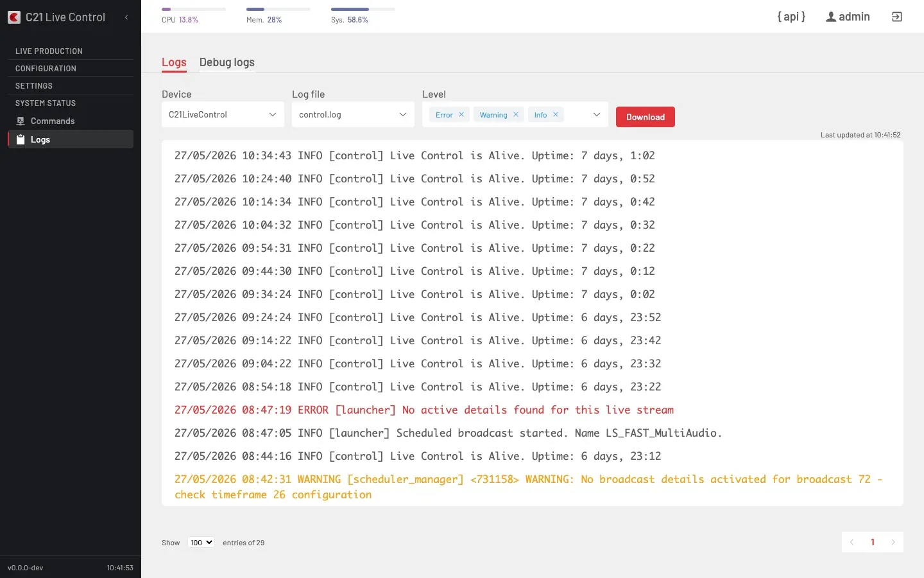Remove the Warning level filter tag

point(516,114)
